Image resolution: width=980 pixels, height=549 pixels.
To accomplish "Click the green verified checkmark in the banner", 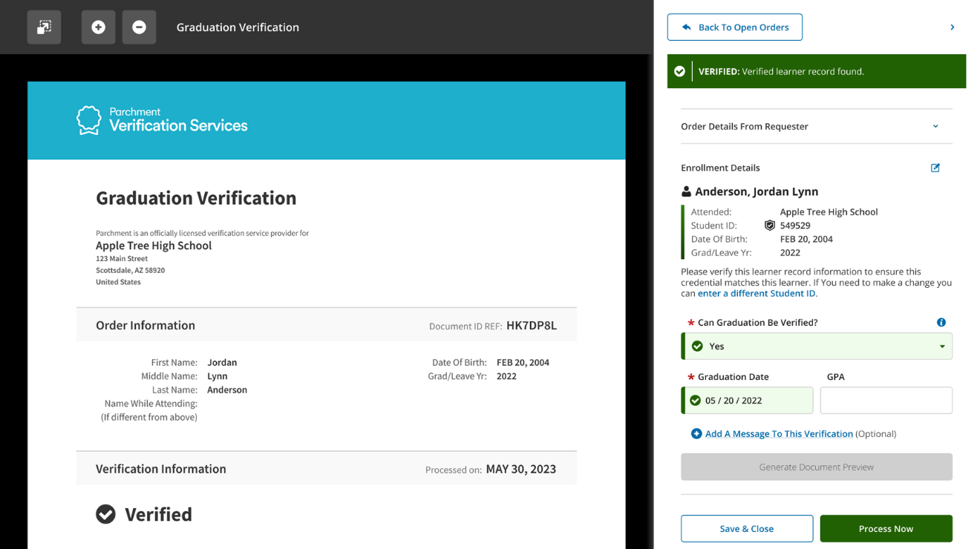I will tap(679, 71).
